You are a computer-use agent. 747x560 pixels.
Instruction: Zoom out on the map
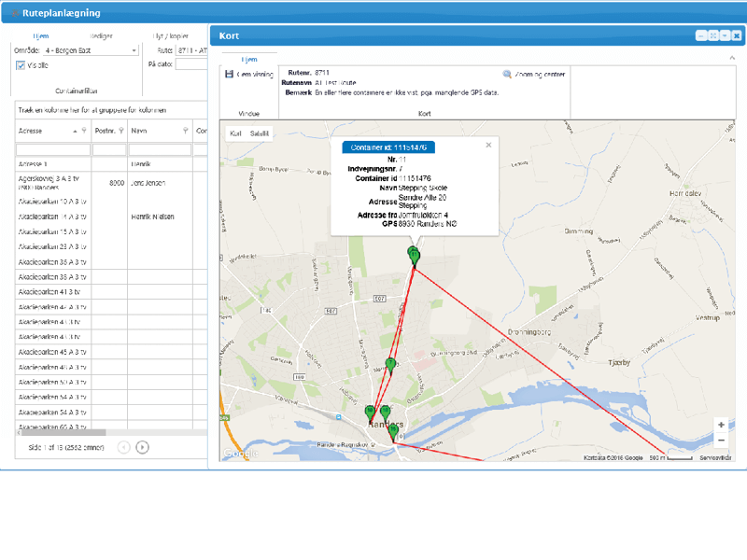721,440
